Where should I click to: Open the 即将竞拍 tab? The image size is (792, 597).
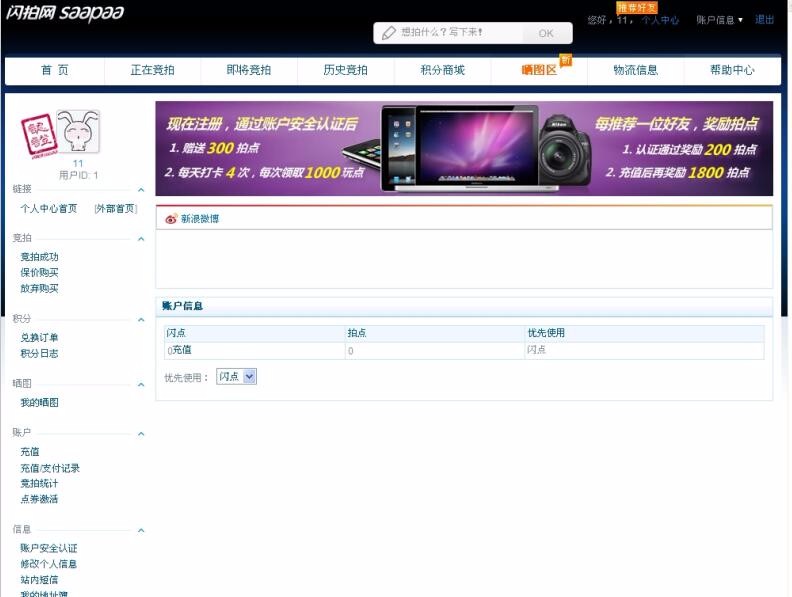[249, 70]
